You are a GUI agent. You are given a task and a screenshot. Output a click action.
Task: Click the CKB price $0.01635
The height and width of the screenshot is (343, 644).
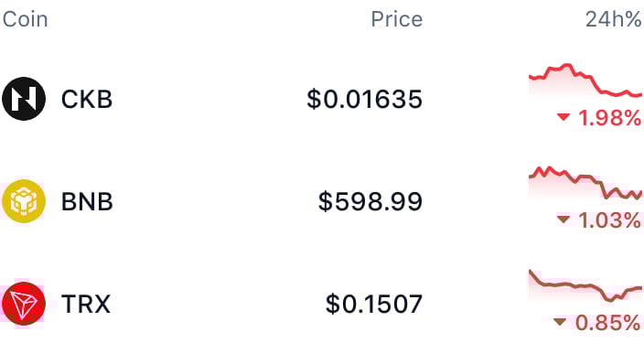[365, 99]
